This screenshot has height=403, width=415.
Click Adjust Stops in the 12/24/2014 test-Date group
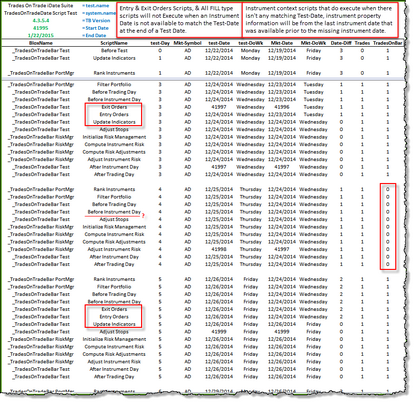tap(114, 129)
